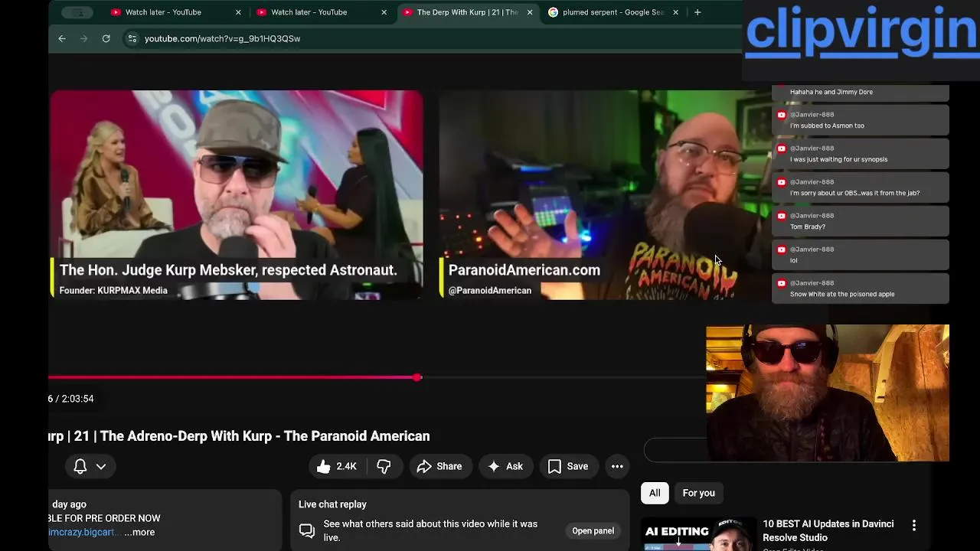Image resolution: width=980 pixels, height=551 pixels.
Task: Click the Ask AI button
Action: coord(505,466)
